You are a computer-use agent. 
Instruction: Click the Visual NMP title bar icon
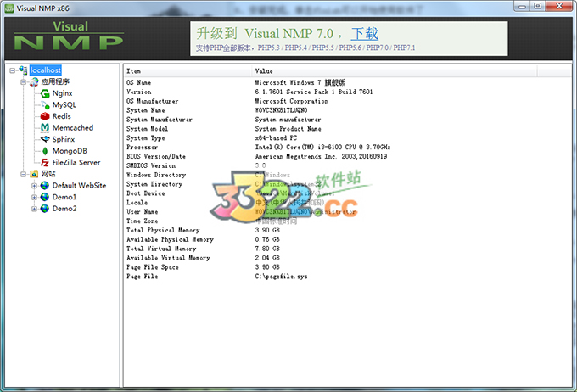[9, 8]
